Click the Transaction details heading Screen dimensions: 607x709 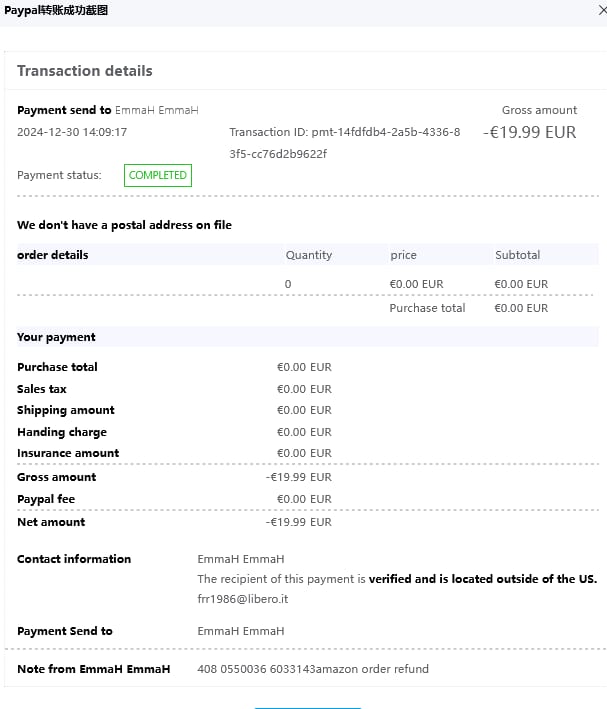85,71
